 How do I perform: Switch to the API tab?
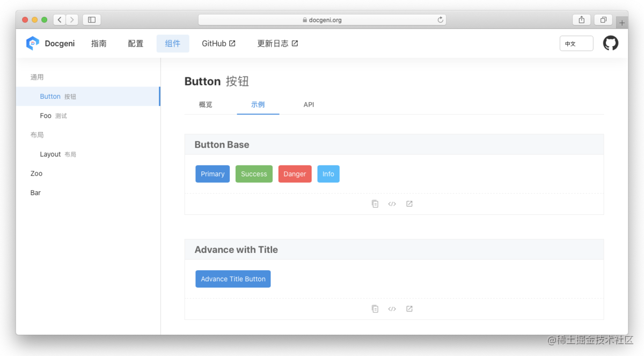pyautogui.click(x=309, y=105)
